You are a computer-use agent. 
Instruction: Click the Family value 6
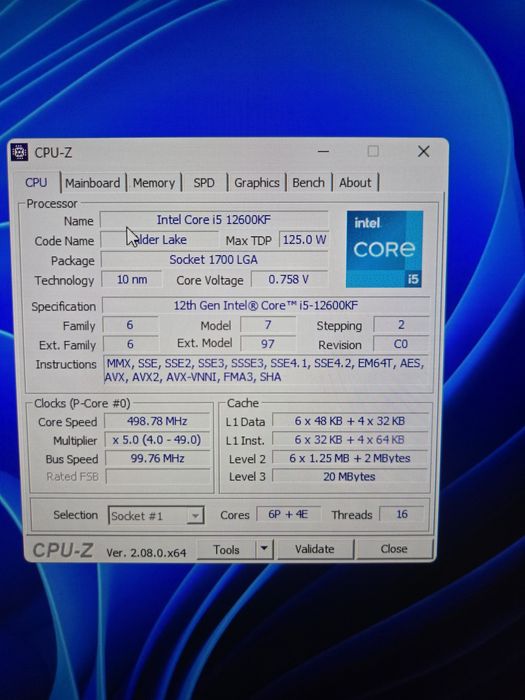tap(130, 325)
